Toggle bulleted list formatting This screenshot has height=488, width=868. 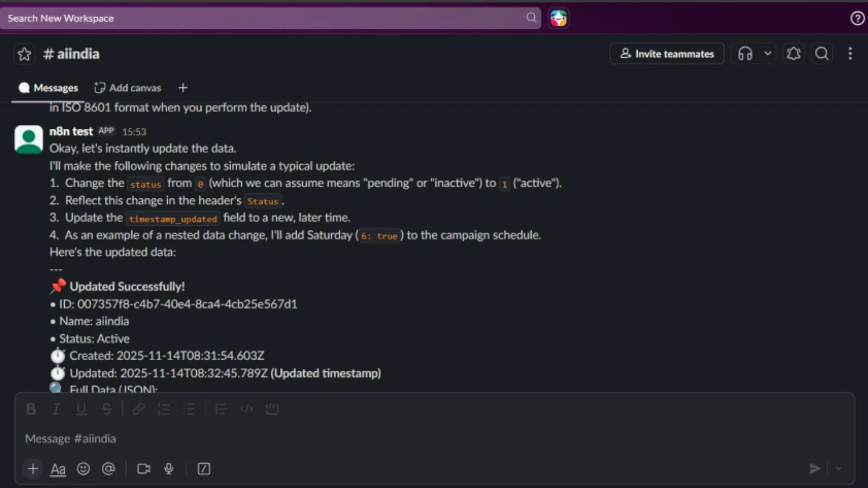tap(189, 409)
